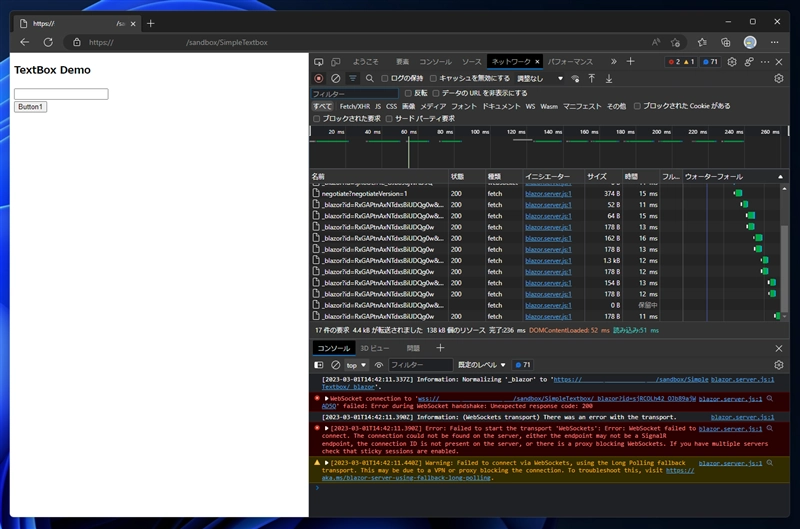The height and width of the screenshot is (529, 800).
Task: Click the browser back arrow
Action: 24,42
